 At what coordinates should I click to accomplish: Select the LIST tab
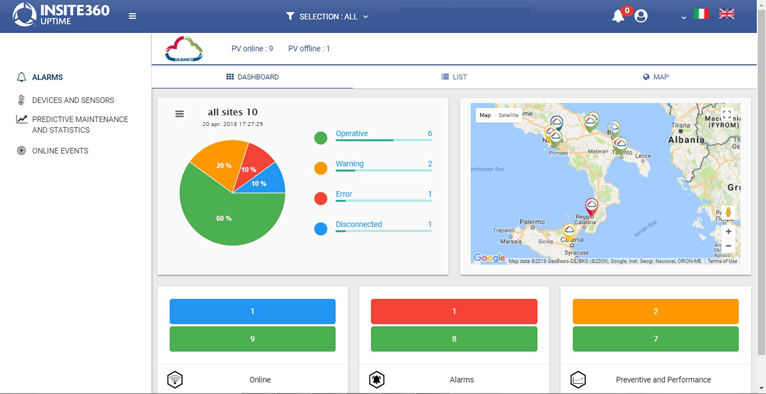click(x=454, y=77)
